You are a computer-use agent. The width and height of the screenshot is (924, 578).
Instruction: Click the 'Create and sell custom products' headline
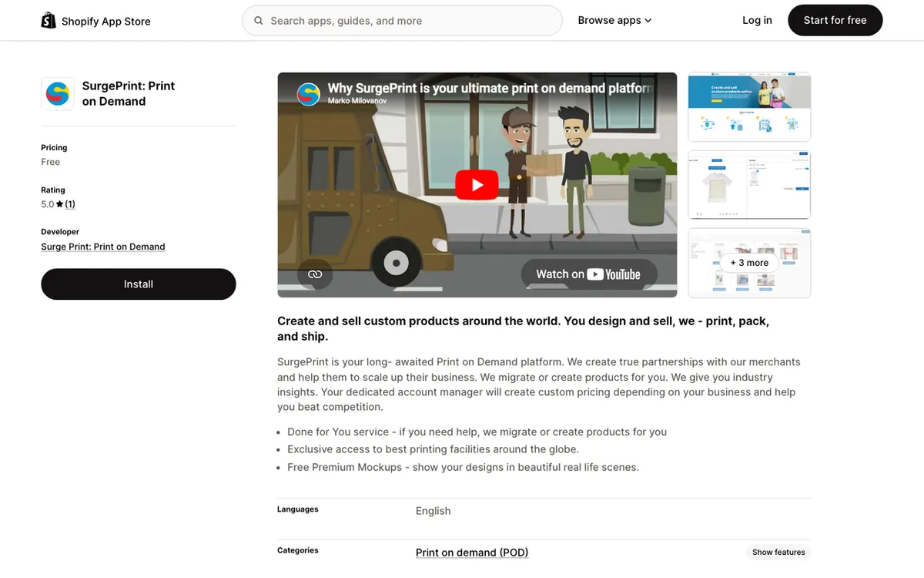click(524, 328)
